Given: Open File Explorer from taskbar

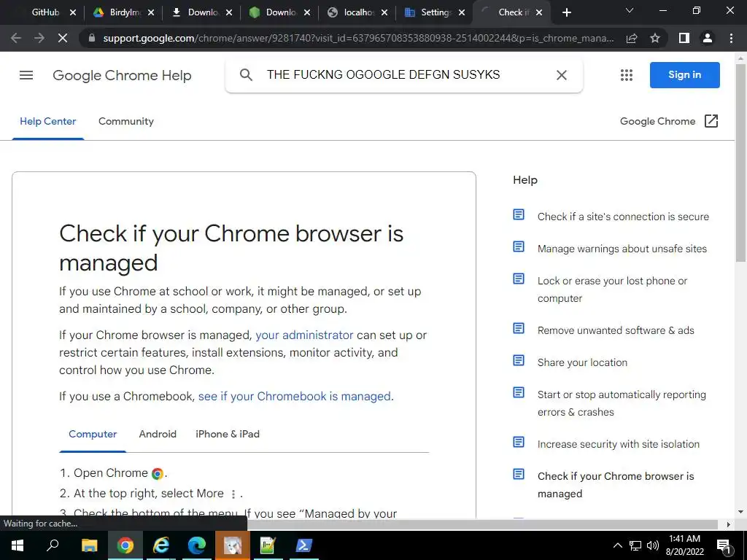Looking at the screenshot, I should [89, 545].
